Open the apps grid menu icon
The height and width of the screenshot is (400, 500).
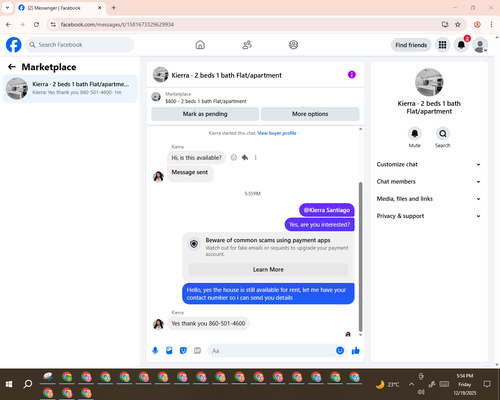pos(442,45)
